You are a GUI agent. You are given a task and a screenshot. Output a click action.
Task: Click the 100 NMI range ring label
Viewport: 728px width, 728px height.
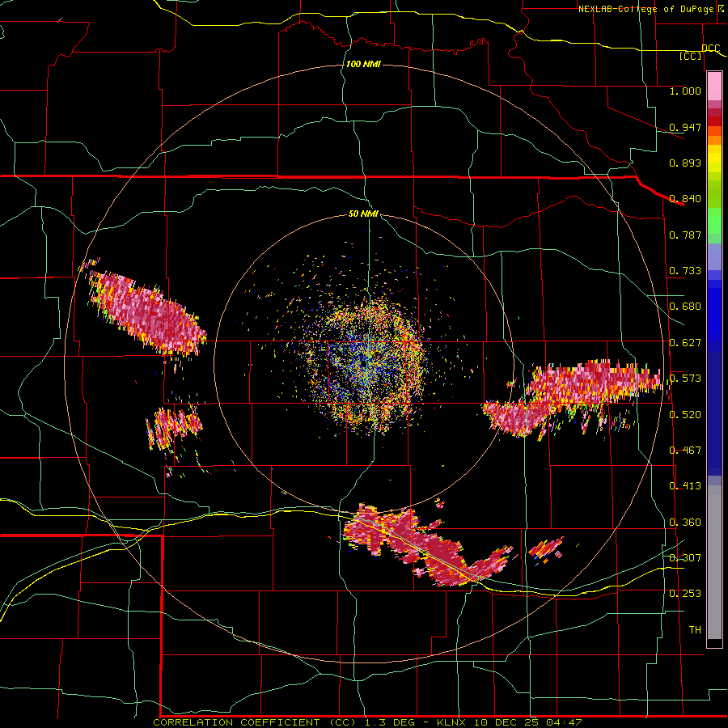(x=363, y=64)
